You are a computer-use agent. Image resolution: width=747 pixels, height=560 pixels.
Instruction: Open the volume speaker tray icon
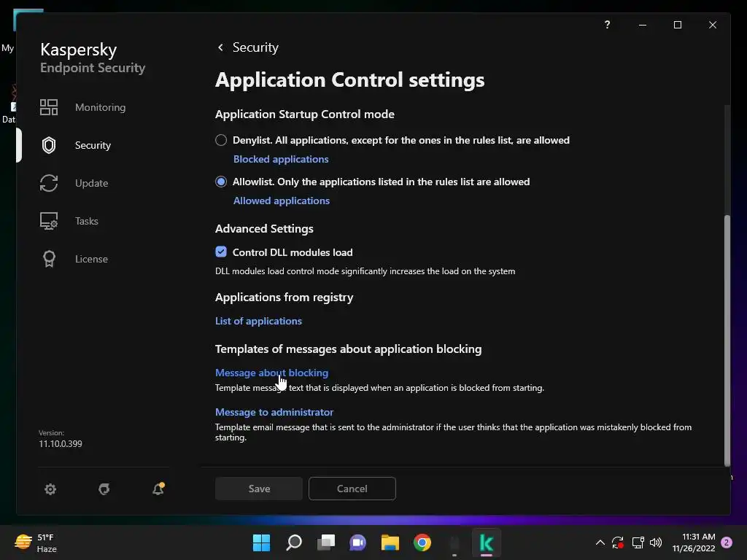(x=656, y=542)
